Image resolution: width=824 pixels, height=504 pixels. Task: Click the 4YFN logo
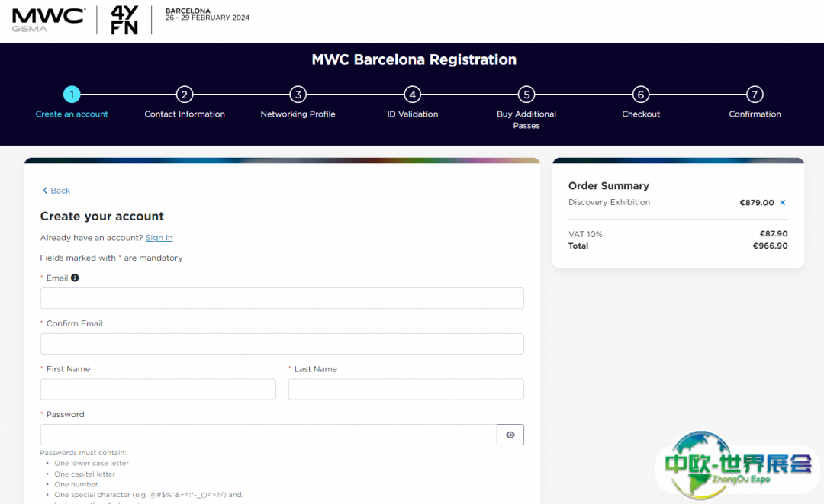(x=124, y=20)
